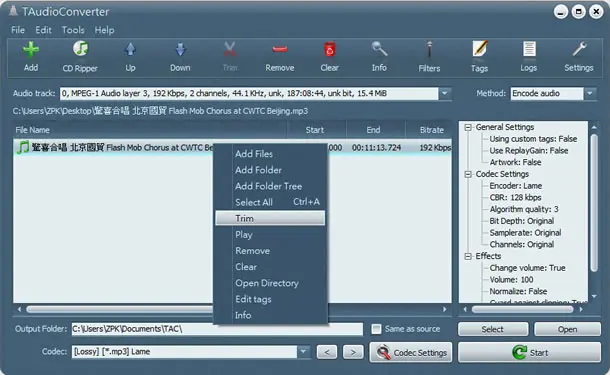Viewport: 610px width, 375px height.
Task: Move file down with Down arrow icon
Action: tap(180, 49)
